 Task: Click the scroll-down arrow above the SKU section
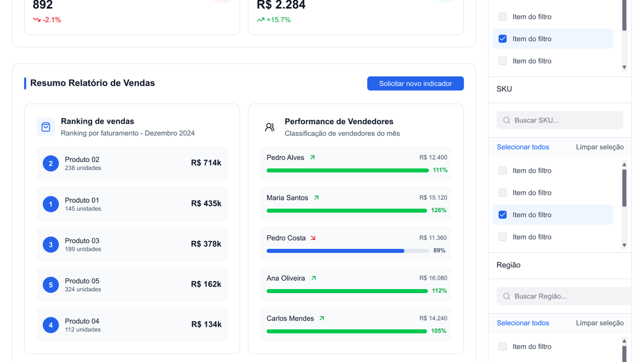pyautogui.click(x=624, y=67)
